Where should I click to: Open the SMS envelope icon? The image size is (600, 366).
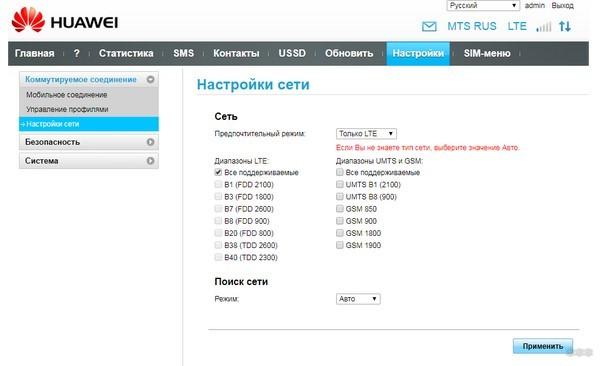tap(429, 26)
